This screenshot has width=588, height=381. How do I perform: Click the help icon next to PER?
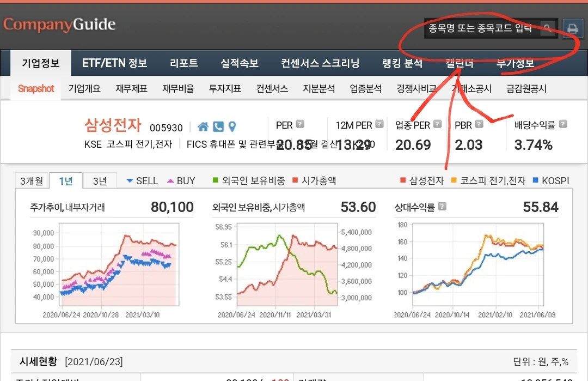(x=300, y=124)
